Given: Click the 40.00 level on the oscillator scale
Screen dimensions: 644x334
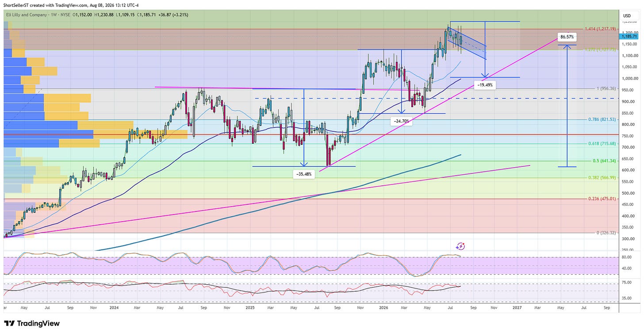Looking at the screenshot, I should pyautogui.click(x=626, y=269).
